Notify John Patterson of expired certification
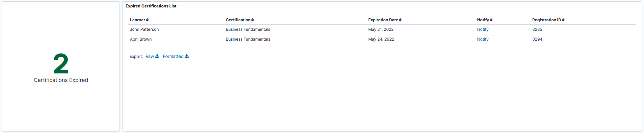The height and width of the screenshot is (133, 644). coord(483,29)
